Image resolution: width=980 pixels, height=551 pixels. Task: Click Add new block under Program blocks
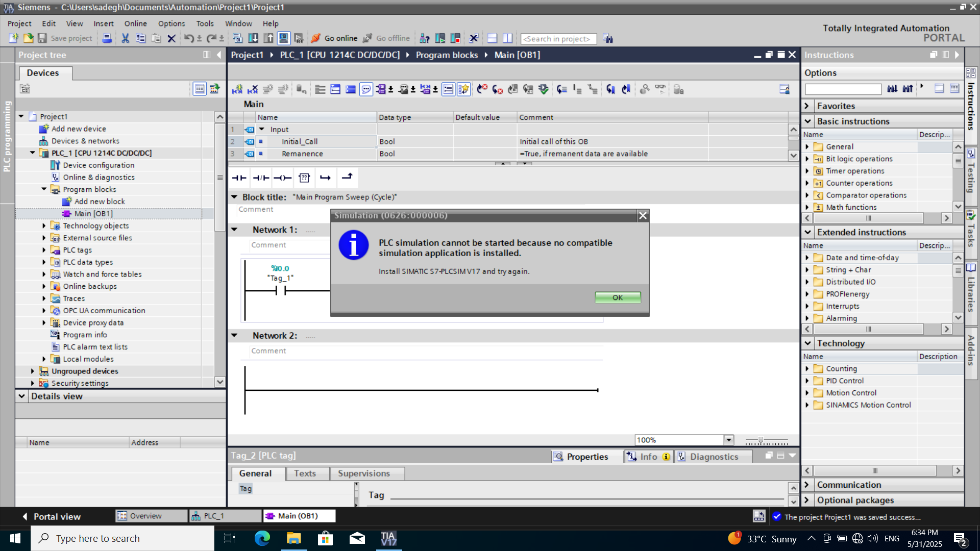pos(100,202)
